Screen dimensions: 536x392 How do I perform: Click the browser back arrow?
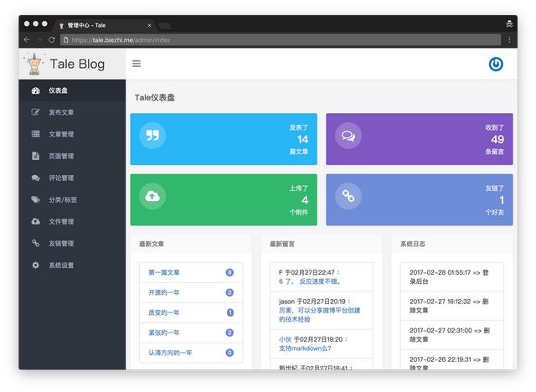coord(27,39)
